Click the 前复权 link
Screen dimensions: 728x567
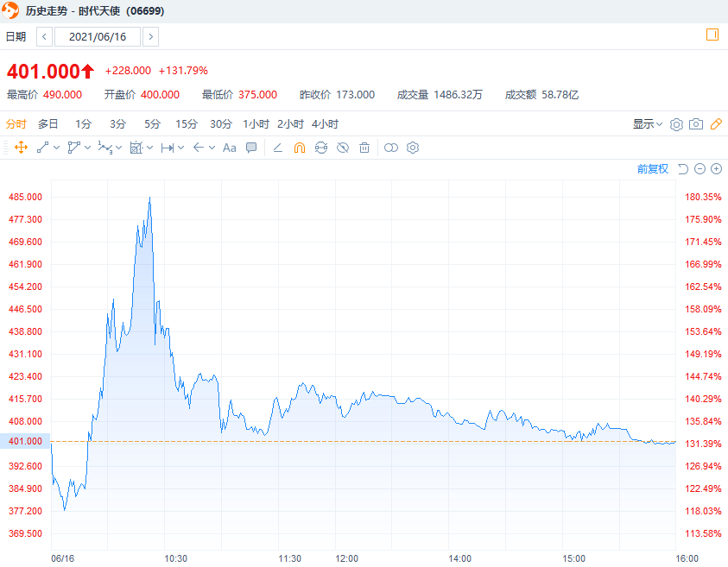(652, 169)
